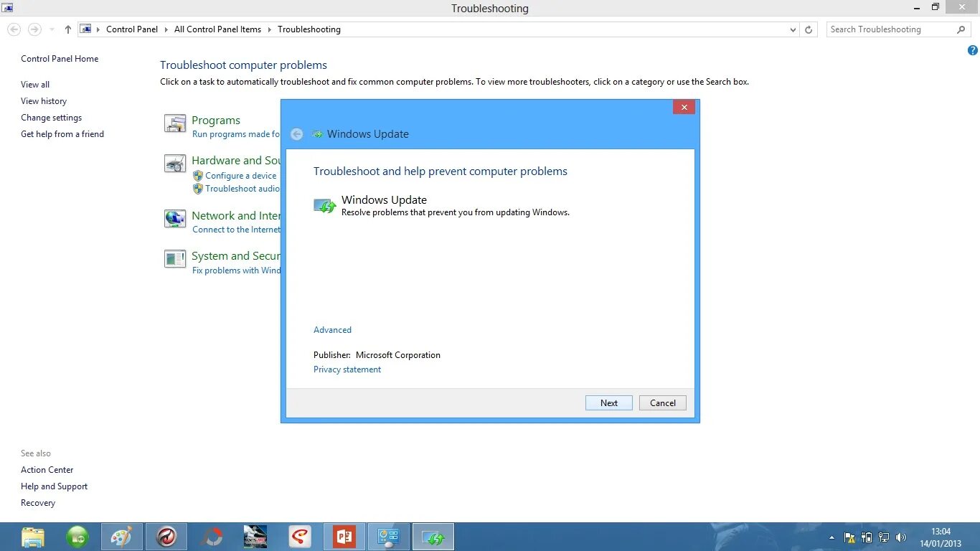Open File Explorer from the taskbar
Image resolution: width=980 pixels, height=551 pixels.
33,537
